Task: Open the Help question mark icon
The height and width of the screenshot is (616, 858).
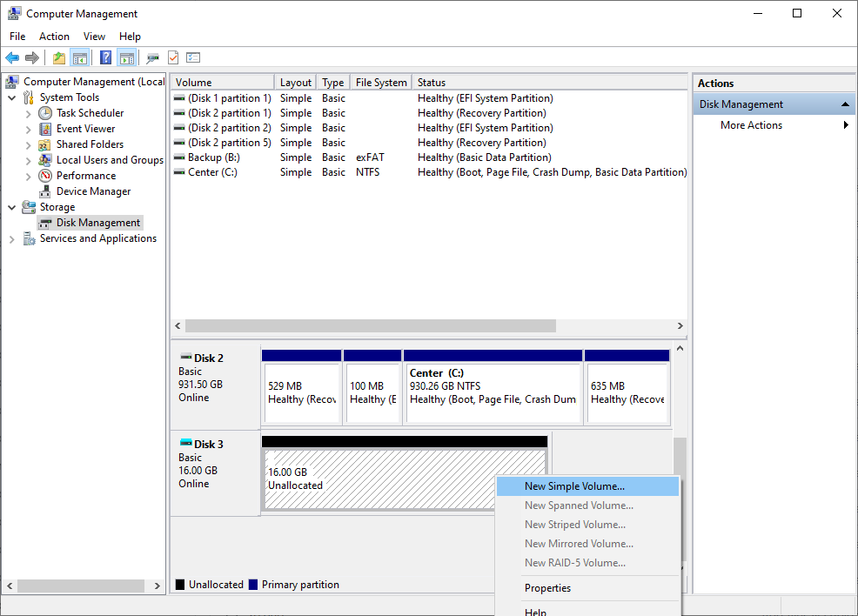Action: click(105, 57)
